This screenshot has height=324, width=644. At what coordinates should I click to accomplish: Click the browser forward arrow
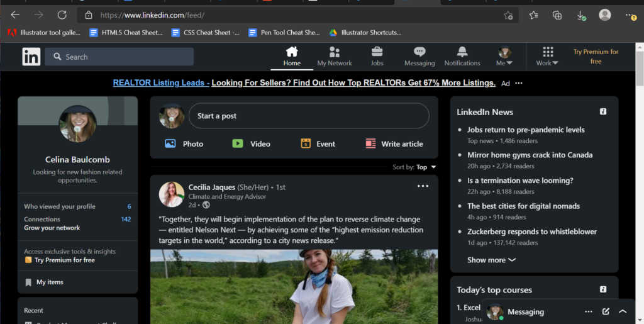point(38,15)
